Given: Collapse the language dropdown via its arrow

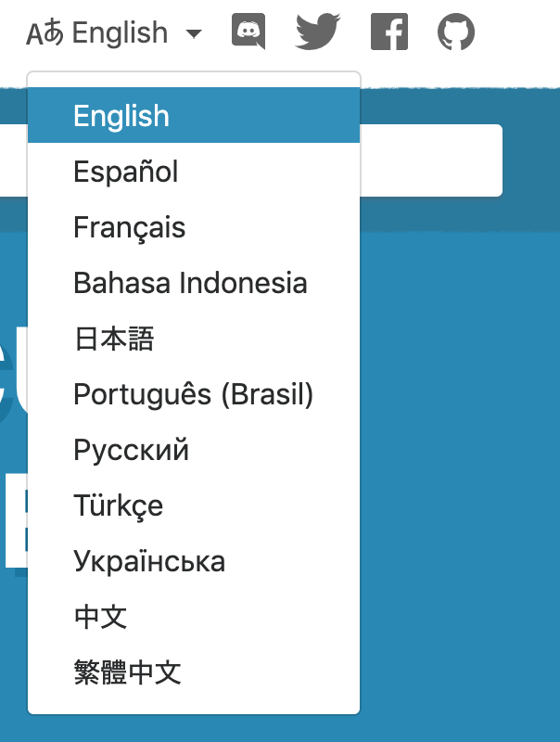Looking at the screenshot, I should click(x=194, y=34).
